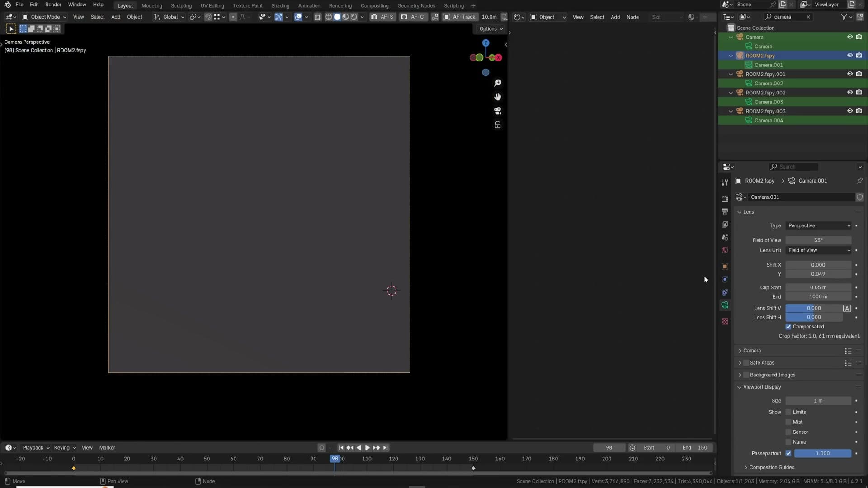The height and width of the screenshot is (488, 868).
Task: Switch to the Shading workspace tab
Action: tap(280, 5)
